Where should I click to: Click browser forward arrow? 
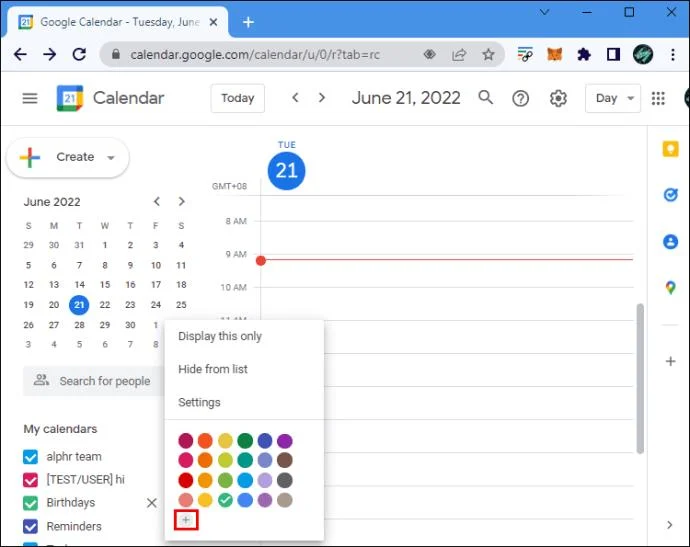50,55
